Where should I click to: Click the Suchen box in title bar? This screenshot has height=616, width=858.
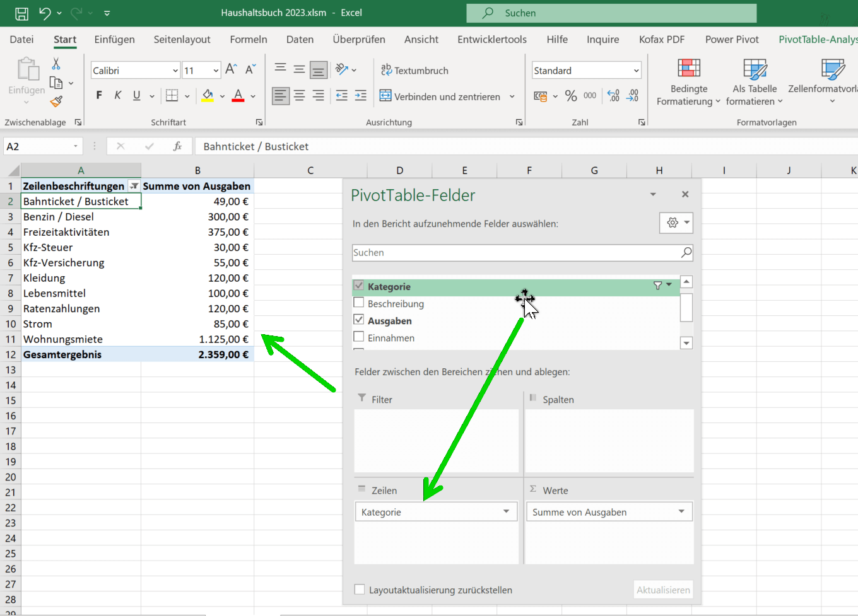coord(611,13)
